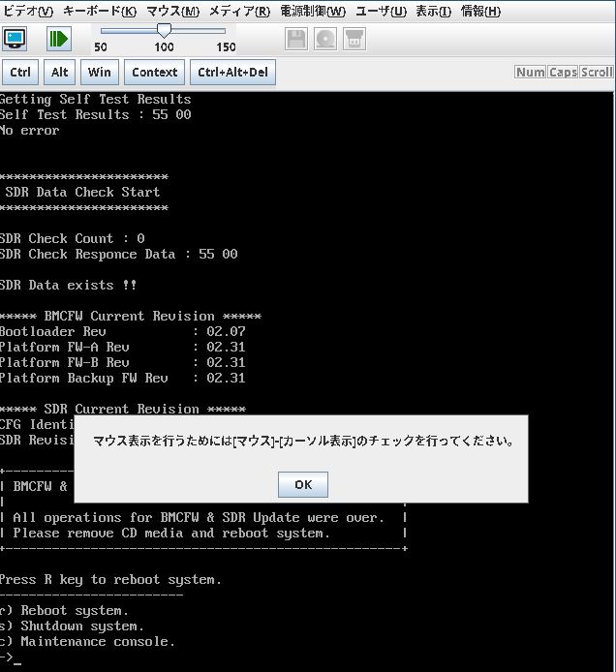
Task: Open the マウス(M) menu
Action: tap(172, 12)
